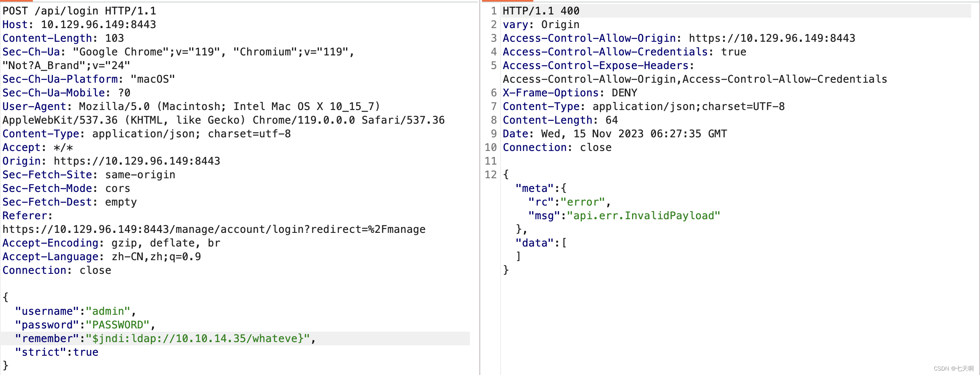Select the request Content-Type application/json header
This screenshot has width=980, height=375.
click(147, 134)
